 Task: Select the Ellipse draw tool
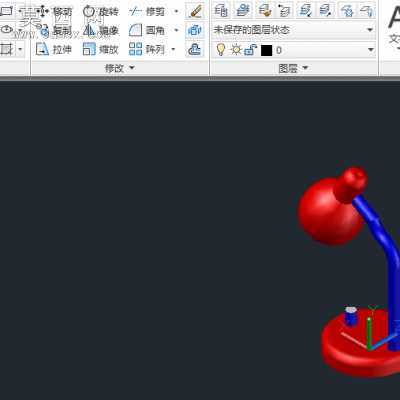click(x=6, y=30)
